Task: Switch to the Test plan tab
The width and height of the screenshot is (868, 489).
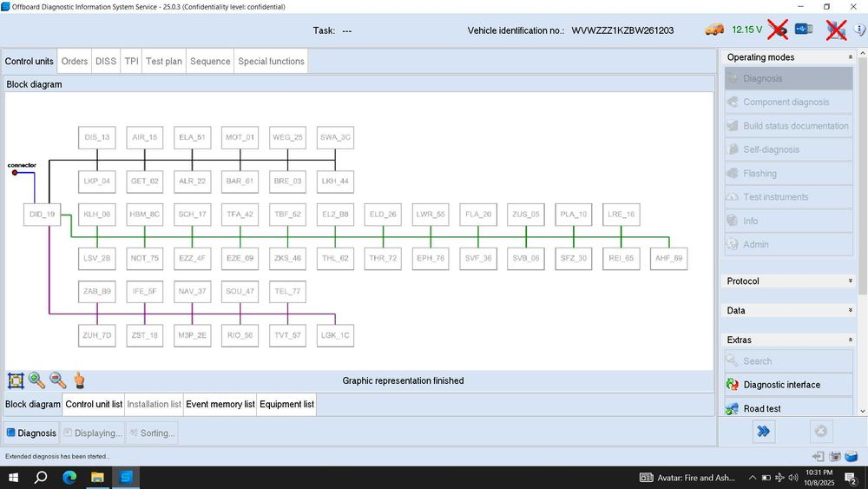Action: pos(164,61)
